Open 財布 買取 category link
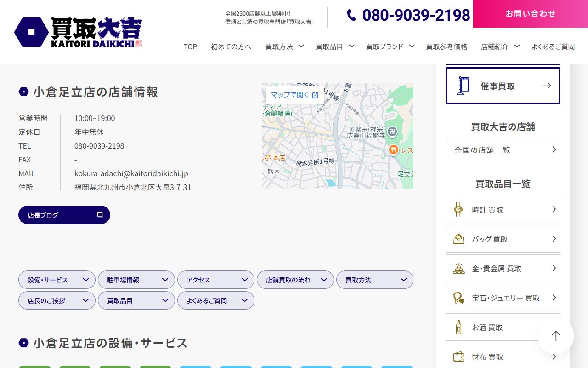Image resolution: width=588 pixels, height=368 pixels. 503,356
